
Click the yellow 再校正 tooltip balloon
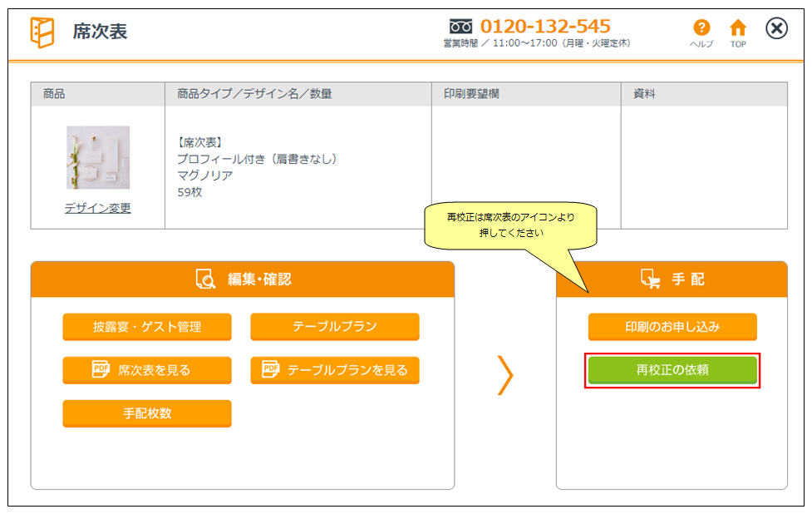(x=511, y=225)
